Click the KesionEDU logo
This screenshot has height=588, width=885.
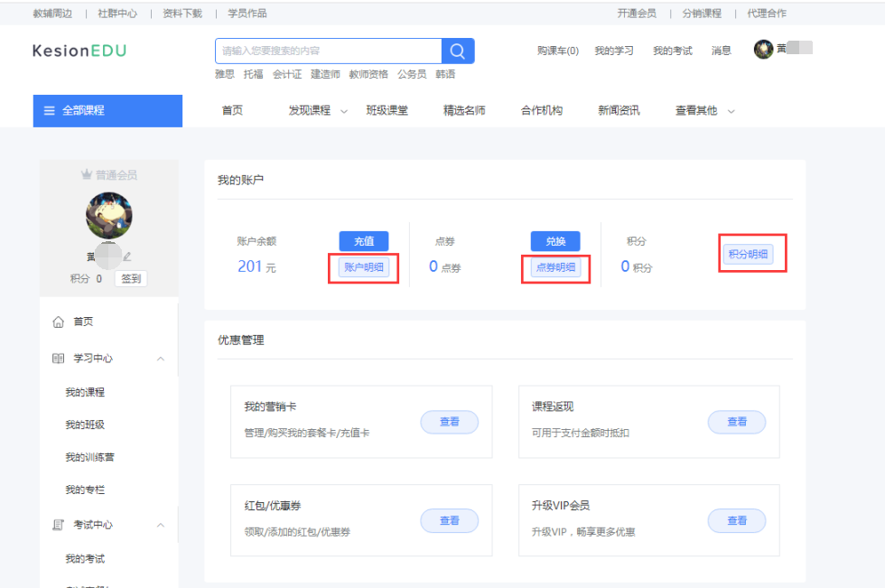point(79,51)
